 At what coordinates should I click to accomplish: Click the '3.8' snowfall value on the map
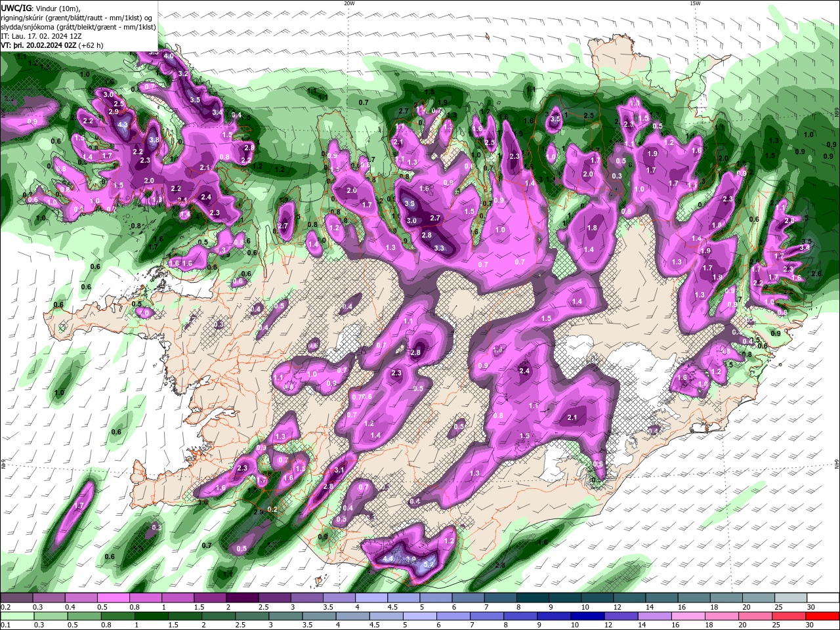pyautogui.click(x=154, y=140)
